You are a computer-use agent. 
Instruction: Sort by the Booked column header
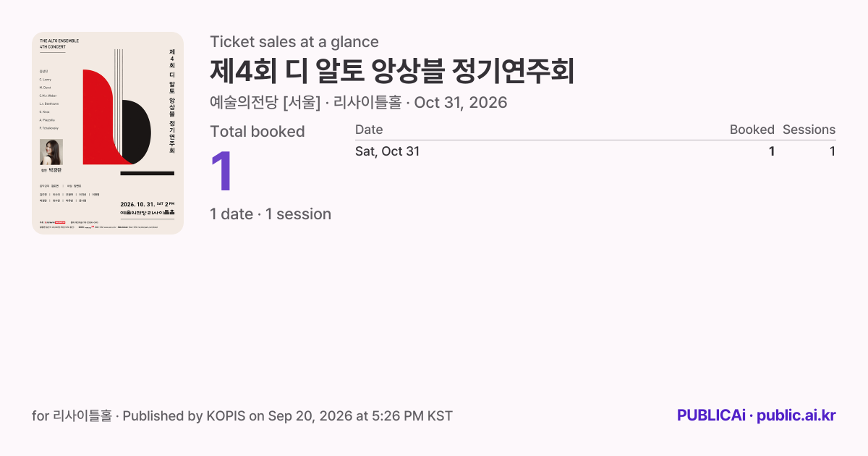[752, 130]
